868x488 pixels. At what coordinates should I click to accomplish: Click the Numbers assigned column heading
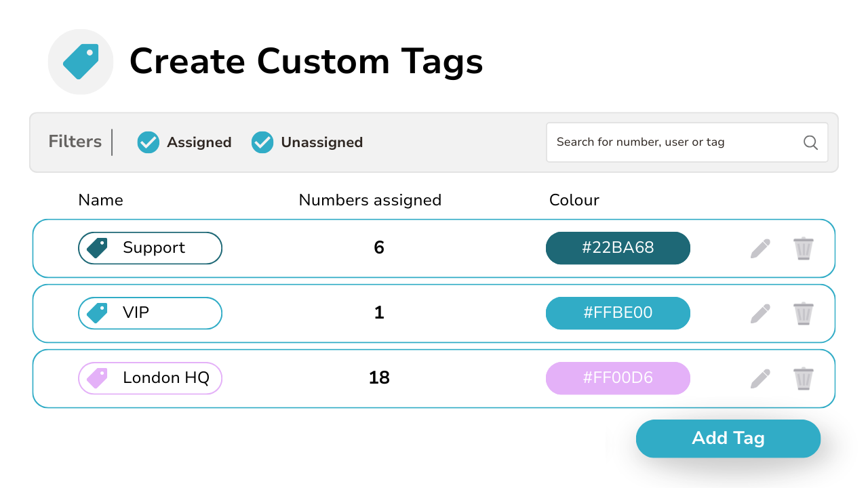click(370, 200)
